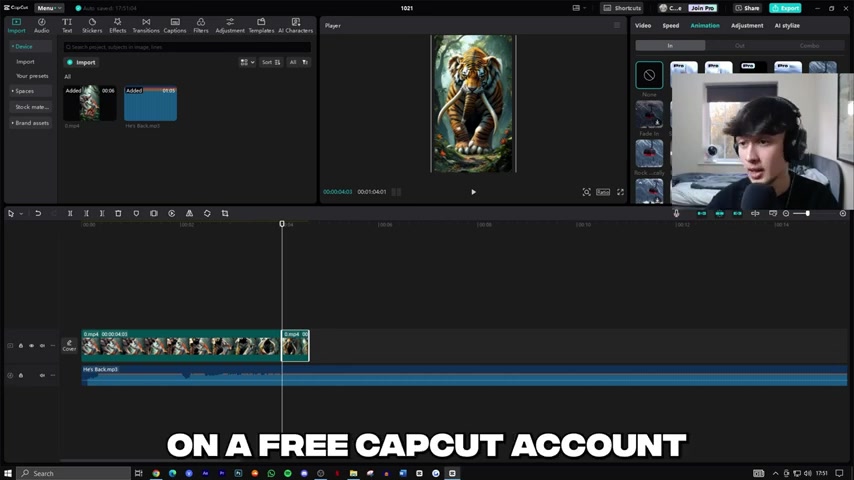Open the Shortcuts panel

pos(622,8)
